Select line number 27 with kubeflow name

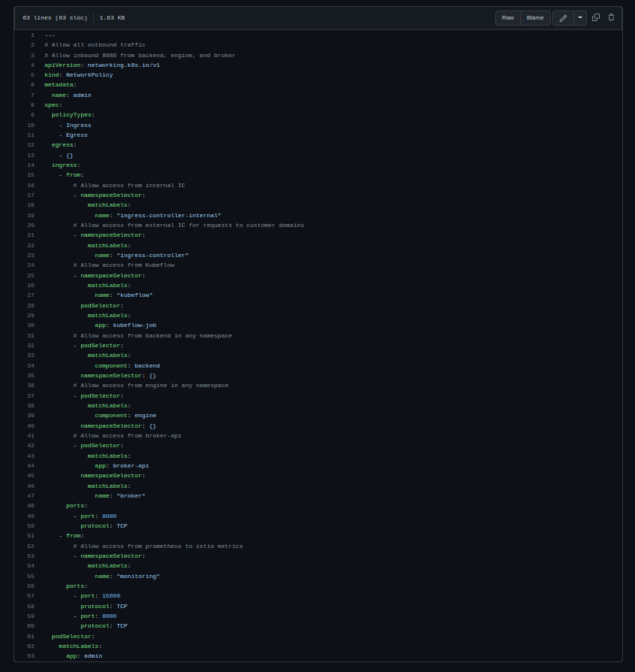(29, 295)
